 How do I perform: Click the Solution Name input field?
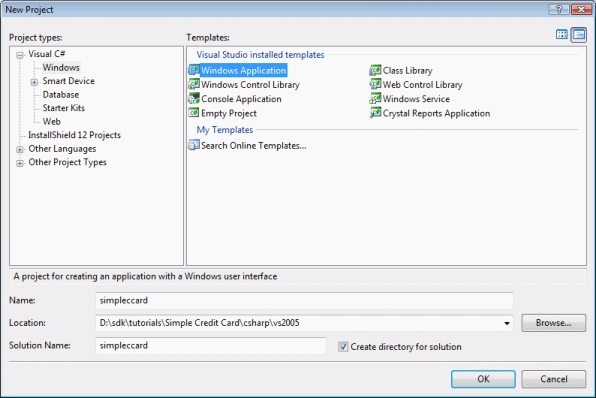click(x=211, y=346)
